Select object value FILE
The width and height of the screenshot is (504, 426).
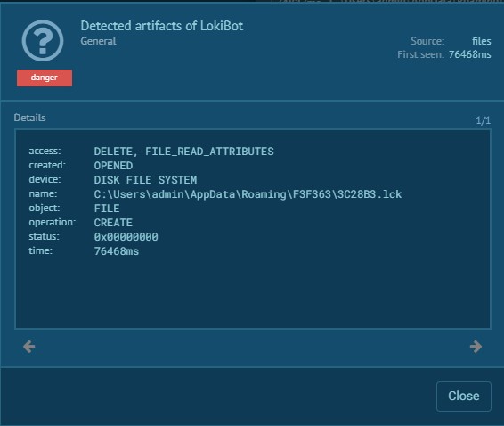107,209
